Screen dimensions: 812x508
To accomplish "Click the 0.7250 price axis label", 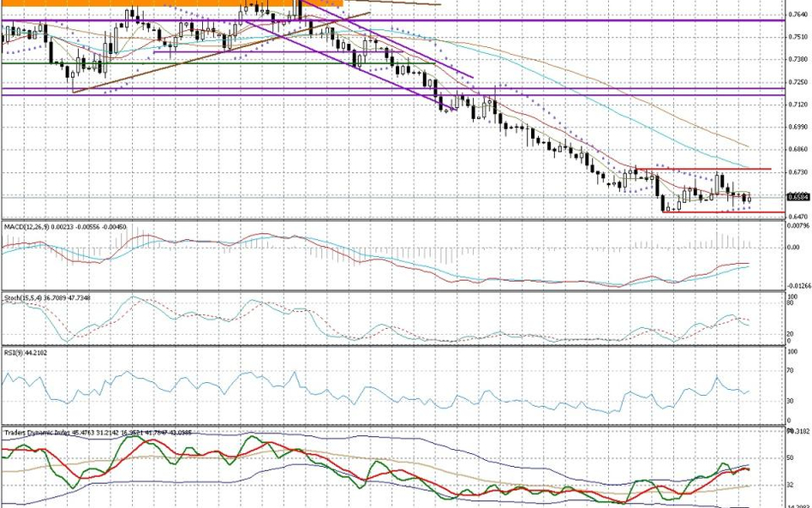I will pos(798,82).
